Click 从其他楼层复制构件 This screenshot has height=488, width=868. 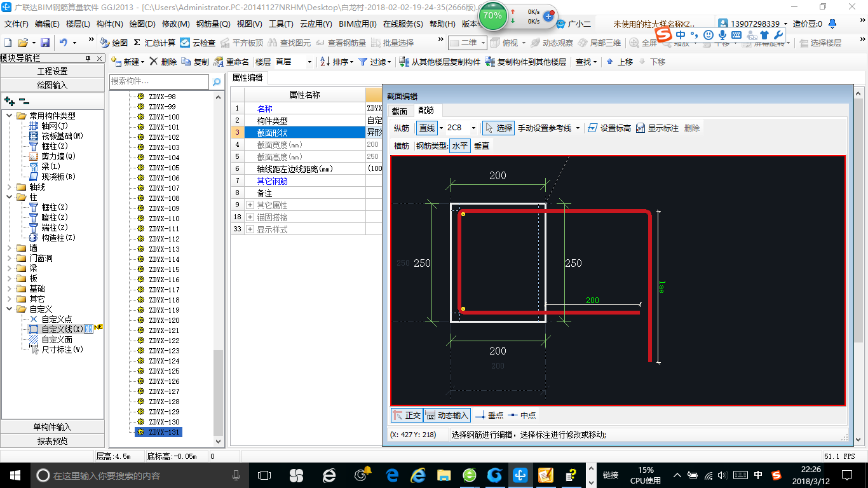(440, 62)
